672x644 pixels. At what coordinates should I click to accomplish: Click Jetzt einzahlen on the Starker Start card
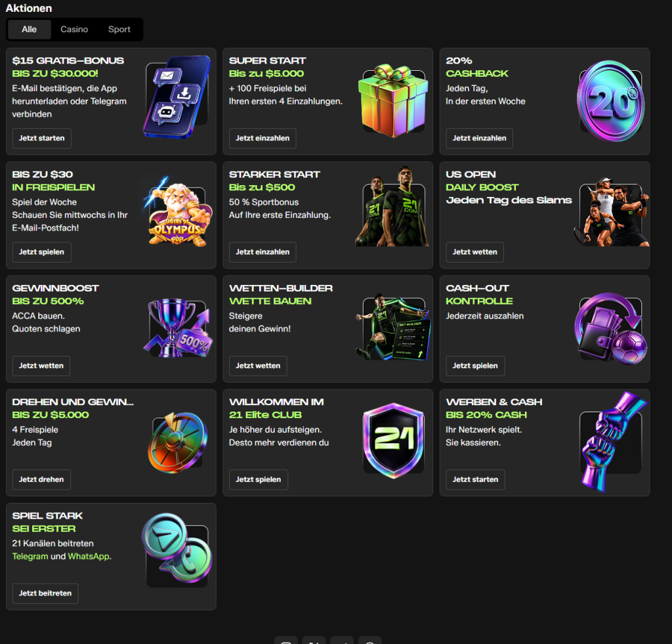pyautogui.click(x=262, y=252)
